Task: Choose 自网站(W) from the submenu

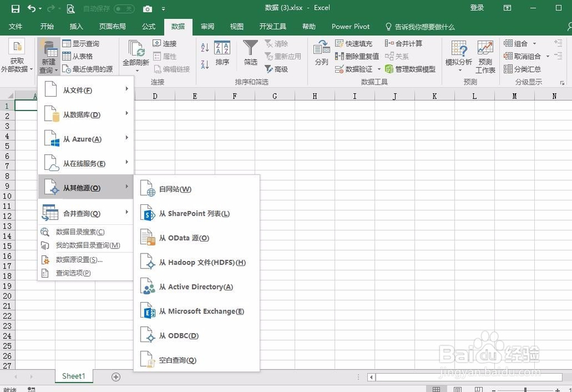Action: 197,189
